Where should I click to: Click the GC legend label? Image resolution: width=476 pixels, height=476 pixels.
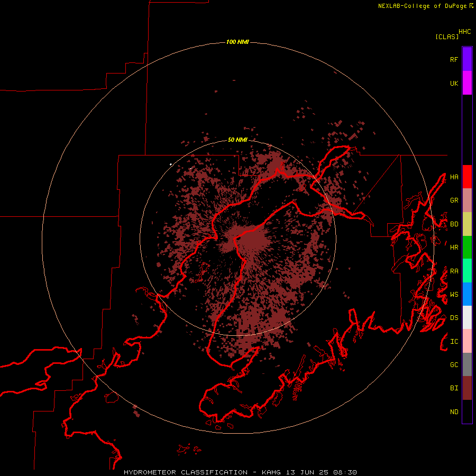point(454,365)
